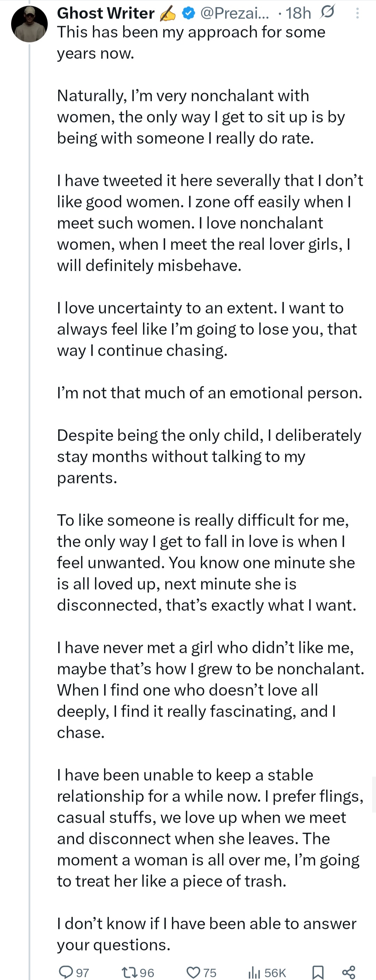
Task: Bookmark this Ghost Writer tweet
Action: point(318,972)
